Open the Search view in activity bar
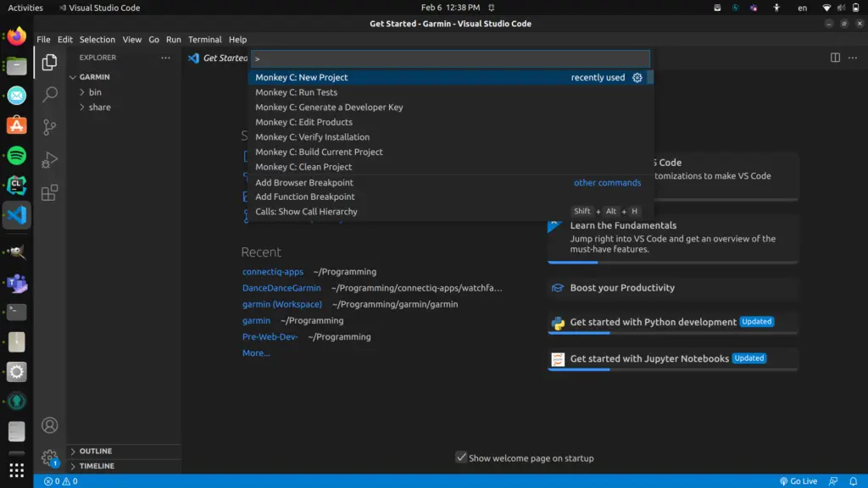 tap(50, 94)
